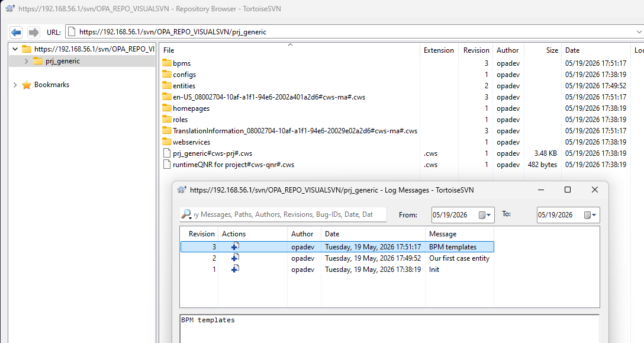
Task: Click the roles folder icon
Action: coord(167,119)
